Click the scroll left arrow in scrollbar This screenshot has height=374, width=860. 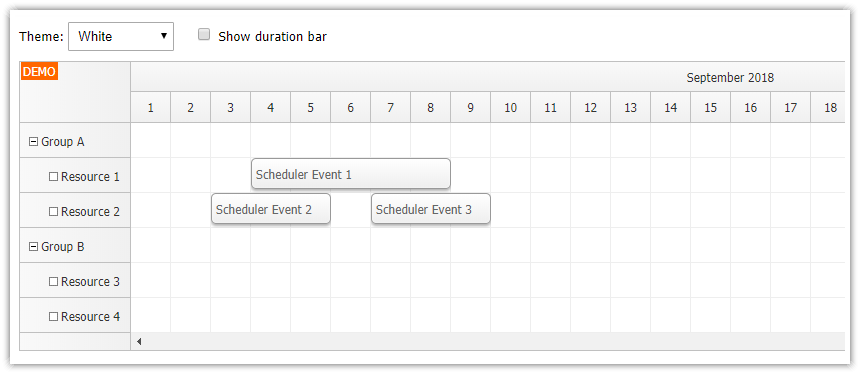click(x=139, y=342)
